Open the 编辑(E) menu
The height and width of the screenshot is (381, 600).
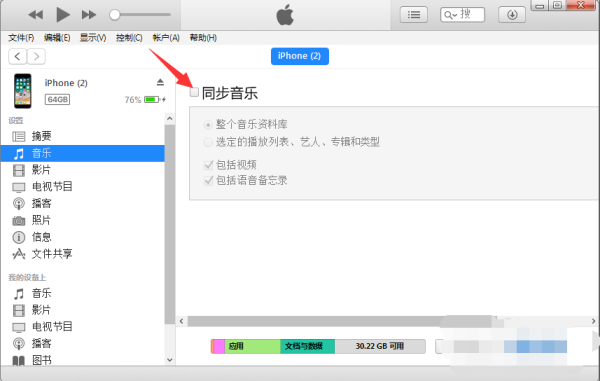[x=57, y=38]
